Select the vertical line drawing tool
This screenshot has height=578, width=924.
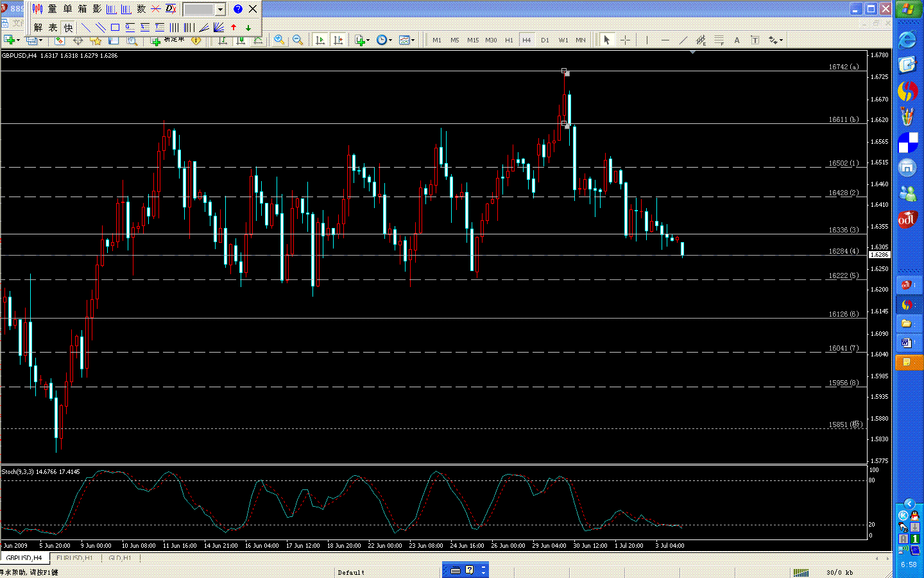pyautogui.click(x=647, y=40)
